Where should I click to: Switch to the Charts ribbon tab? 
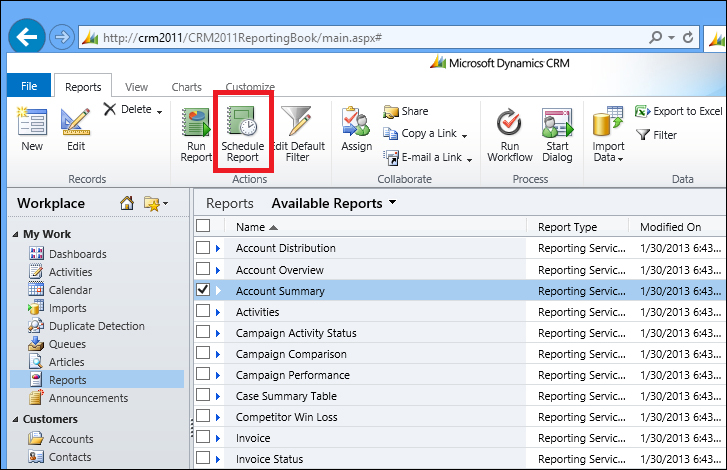tap(186, 88)
